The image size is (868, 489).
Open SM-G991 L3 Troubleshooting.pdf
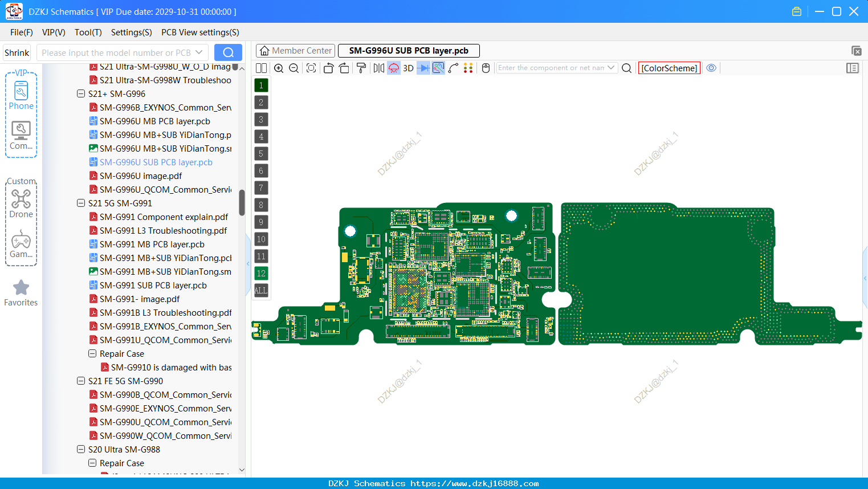pos(163,230)
